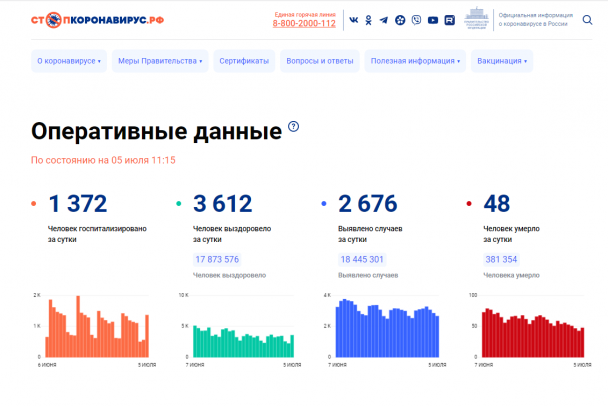This screenshot has height=406, width=608.
Task: Go home via the стопкоронавирус.рф logo
Action: (x=97, y=20)
